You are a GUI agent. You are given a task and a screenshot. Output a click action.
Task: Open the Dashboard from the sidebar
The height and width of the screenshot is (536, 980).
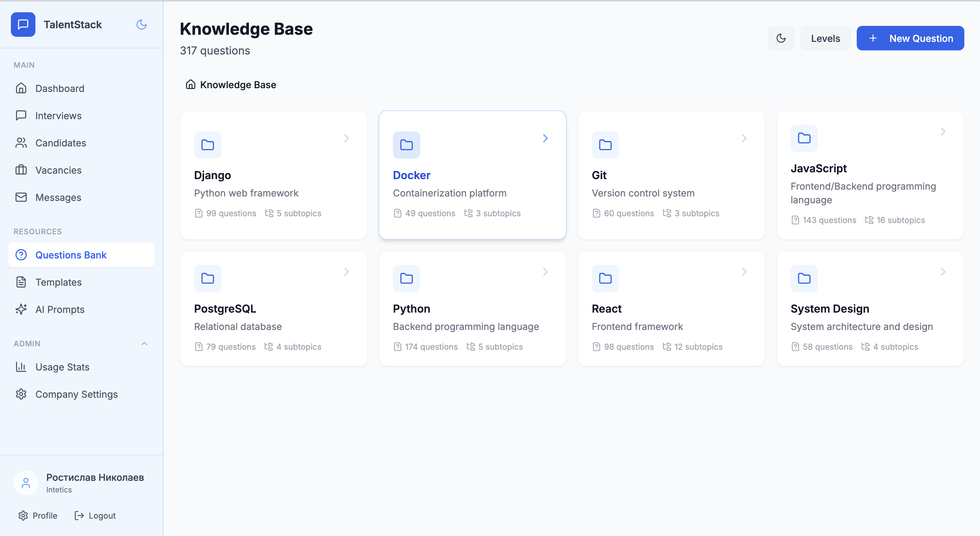pyautogui.click(x=22, y=88)
